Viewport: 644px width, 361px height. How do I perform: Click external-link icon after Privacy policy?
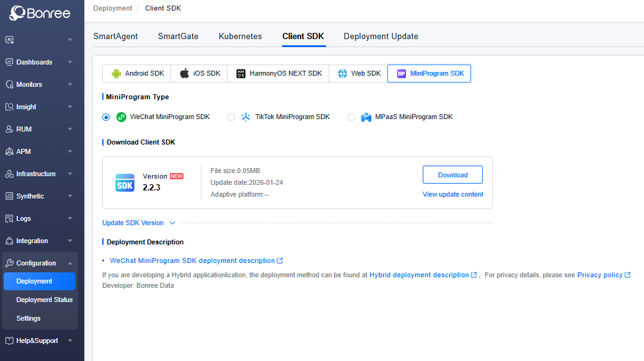click(x=627, y=275)
